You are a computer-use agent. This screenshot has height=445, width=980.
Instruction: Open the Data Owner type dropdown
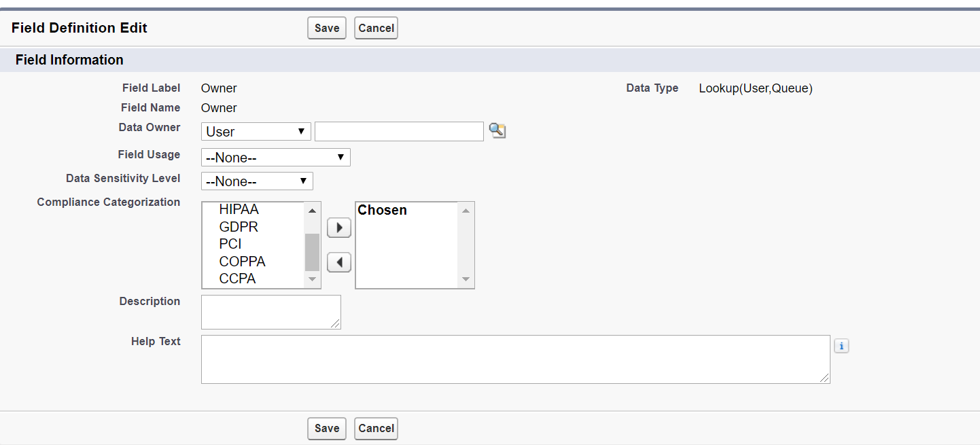(x=256, y=131)
